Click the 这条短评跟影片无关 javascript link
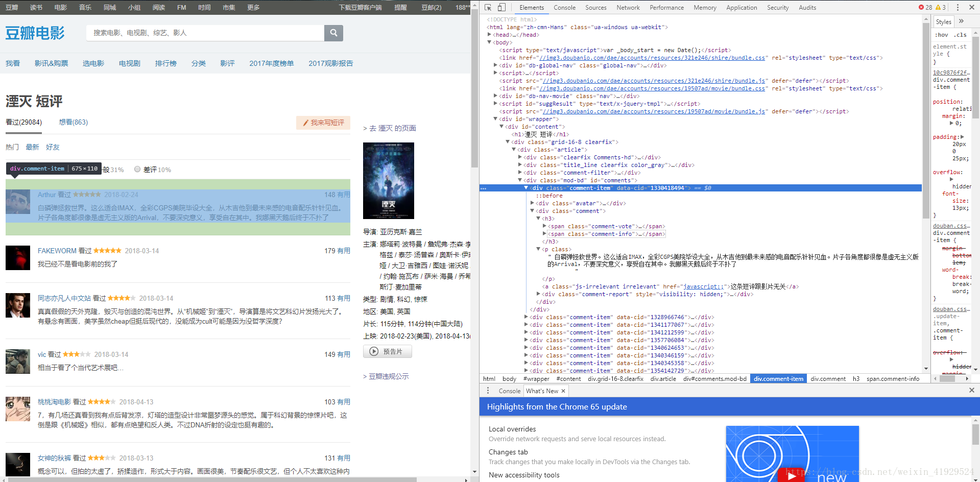Image resolution: width=980 pixels, height=482 pixels. tap(703, 286)
